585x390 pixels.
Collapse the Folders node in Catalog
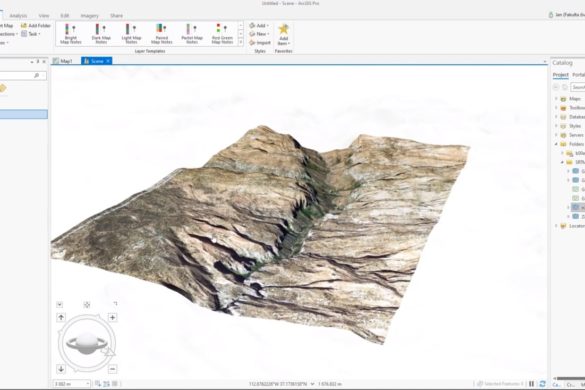(556, 144)
